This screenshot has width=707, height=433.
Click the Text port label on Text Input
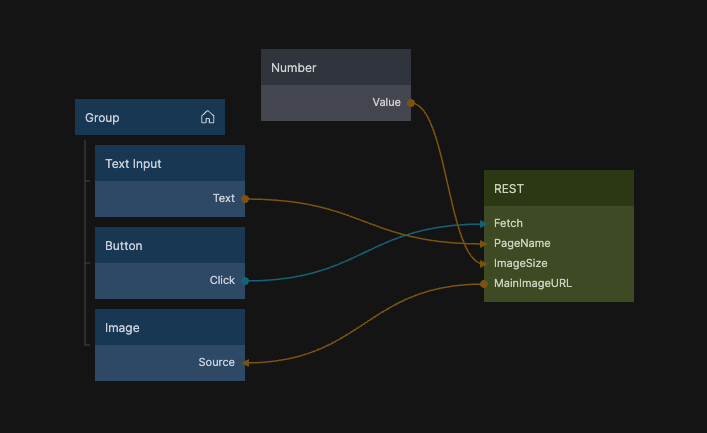(x=223, y=199)
